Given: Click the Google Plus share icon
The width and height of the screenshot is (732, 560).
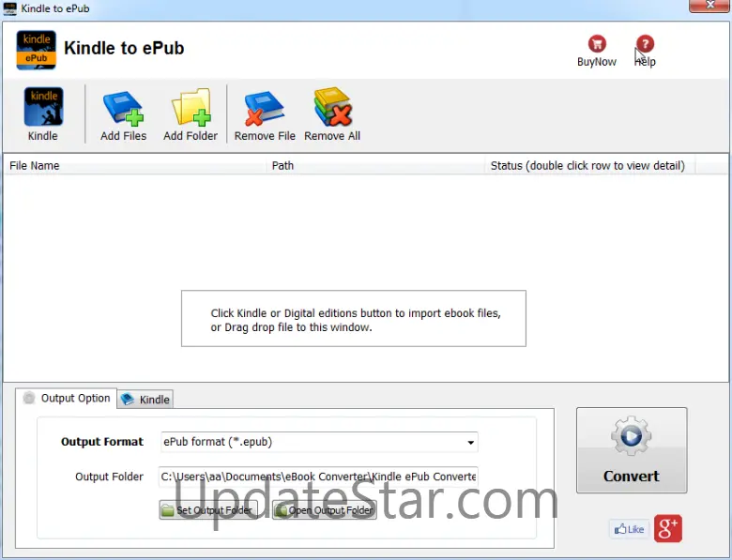Looking at the screenshot, I should 668,528.
